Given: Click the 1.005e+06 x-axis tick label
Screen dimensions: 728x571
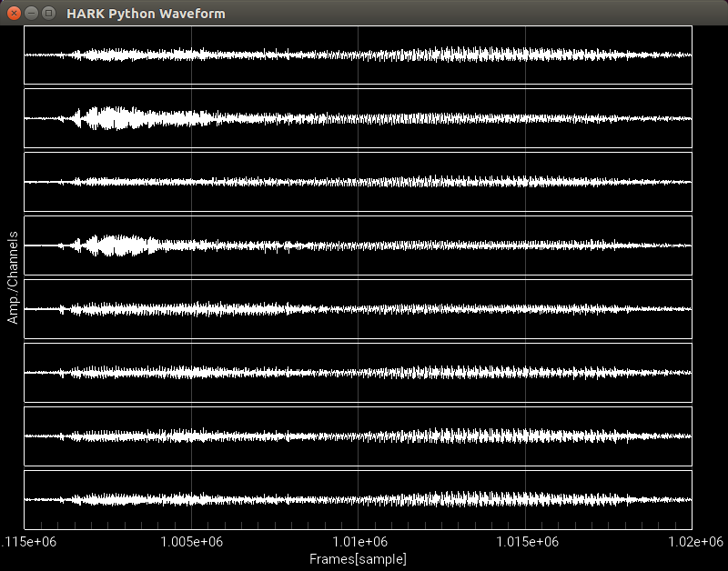Looking at the screenshot, I should tap(191, 542).
